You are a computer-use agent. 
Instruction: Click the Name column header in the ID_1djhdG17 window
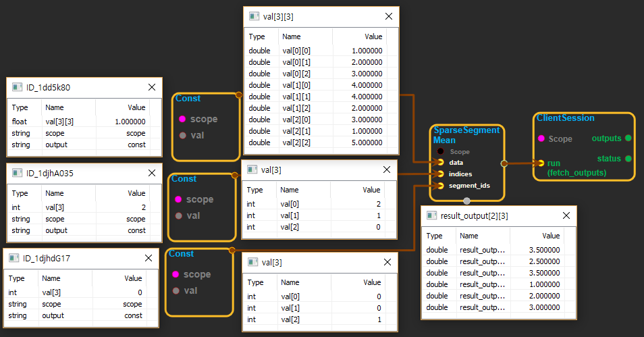[x=50, y=278]
